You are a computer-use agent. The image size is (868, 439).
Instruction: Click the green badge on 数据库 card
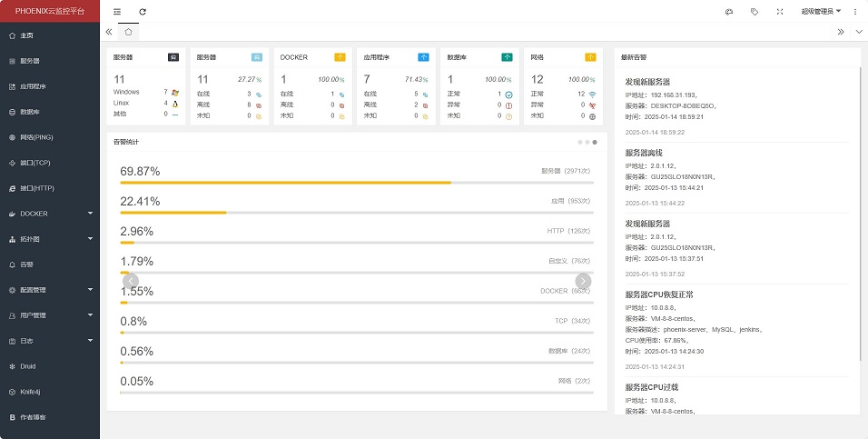click(507, 57)
